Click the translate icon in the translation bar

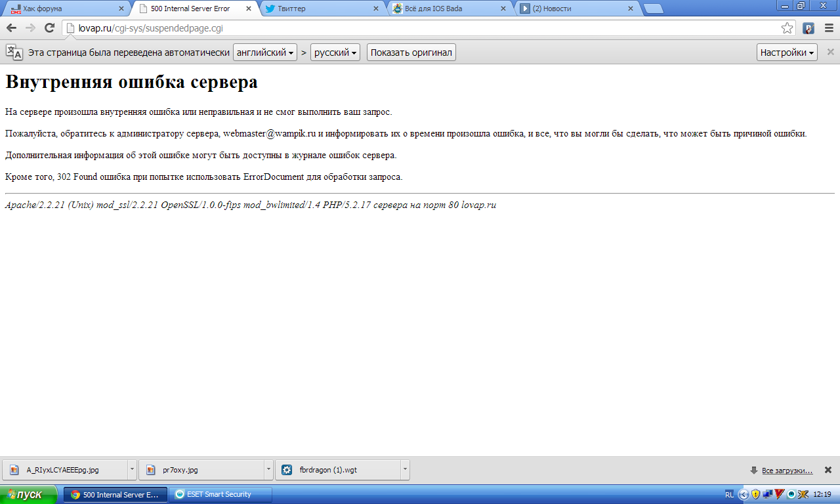[x=14, y=52]
